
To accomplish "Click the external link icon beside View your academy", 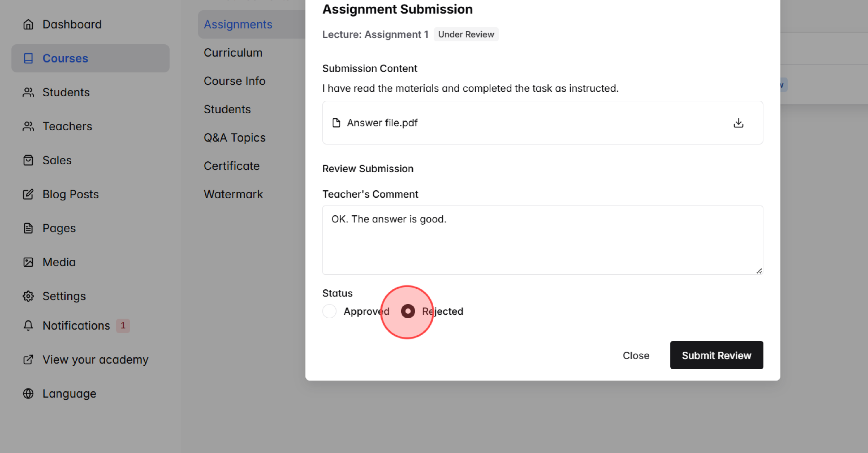I will [x=28, y=359].
